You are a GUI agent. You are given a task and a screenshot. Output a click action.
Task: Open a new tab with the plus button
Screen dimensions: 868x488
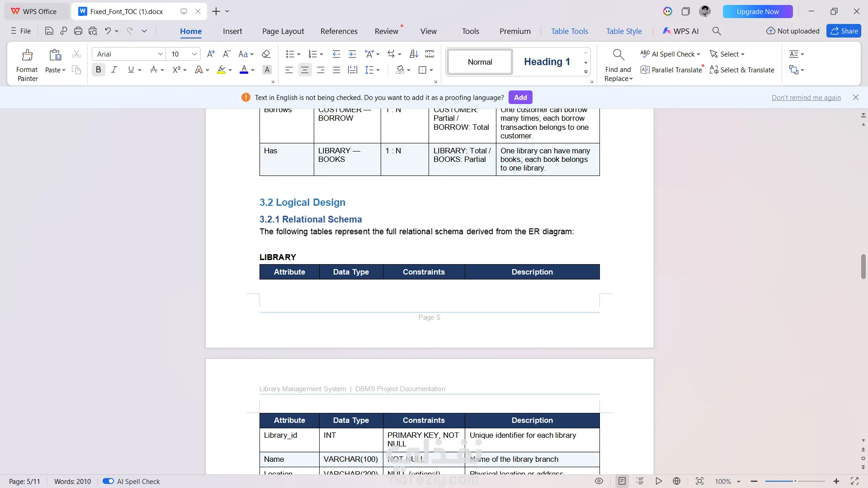coord(216,11)
